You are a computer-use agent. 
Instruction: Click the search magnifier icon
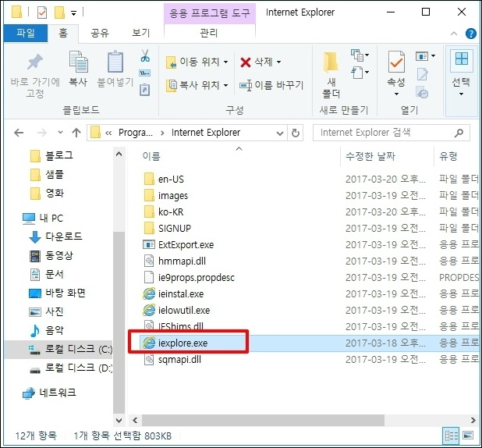[459, 133]
